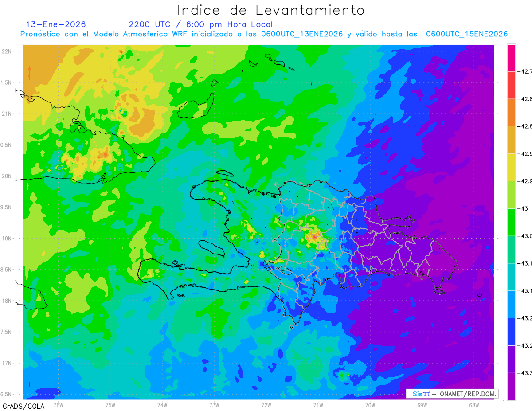Click the 'Pronóstico con el Modelo Atmosférico WRF' line

click(264, 34)
